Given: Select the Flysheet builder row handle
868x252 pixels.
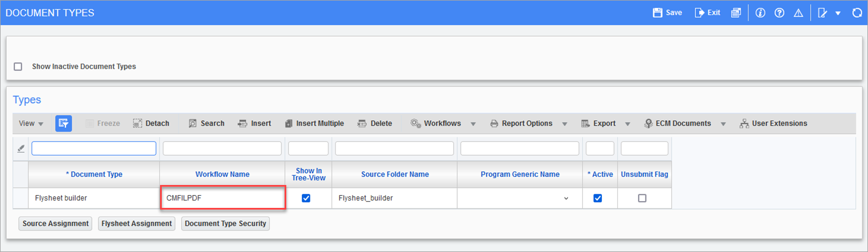Looking at the screenshot, I should click(x=21, y=198).
